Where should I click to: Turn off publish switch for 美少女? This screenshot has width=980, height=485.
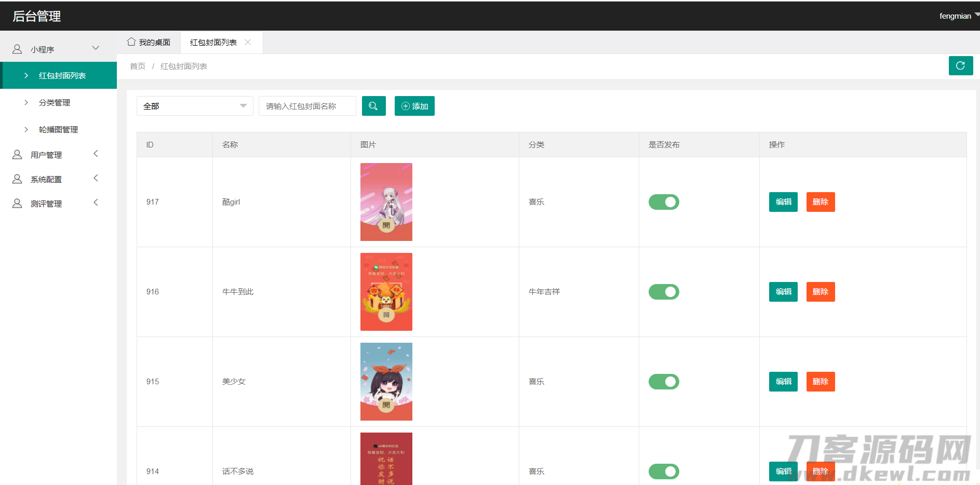664,382
